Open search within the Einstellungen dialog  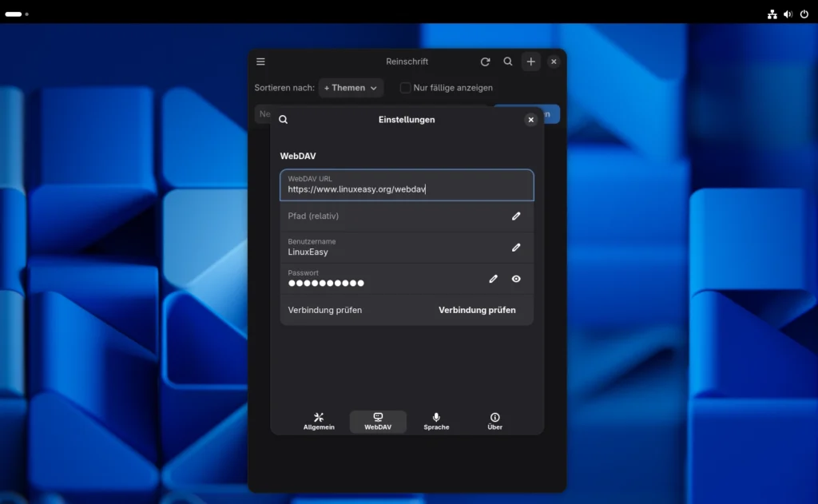(284, 119)
